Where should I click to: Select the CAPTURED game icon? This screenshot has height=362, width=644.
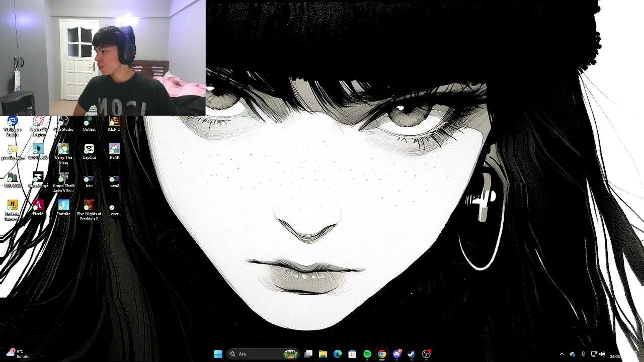[38, 152]
